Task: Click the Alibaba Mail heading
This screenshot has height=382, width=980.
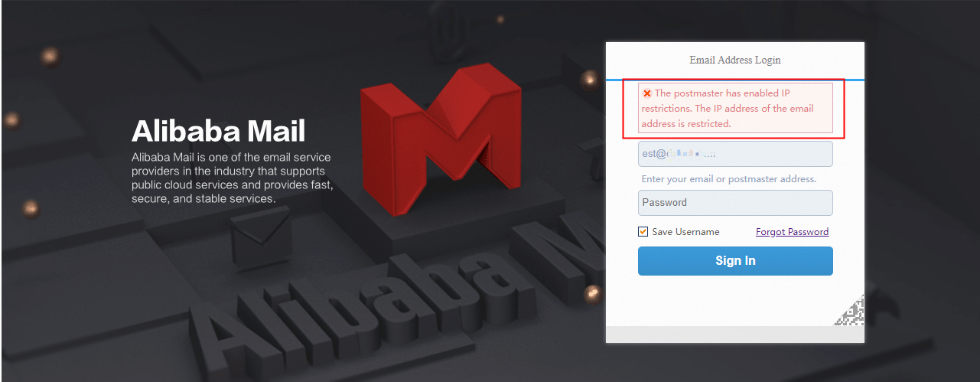Action: tap(219, 131)
